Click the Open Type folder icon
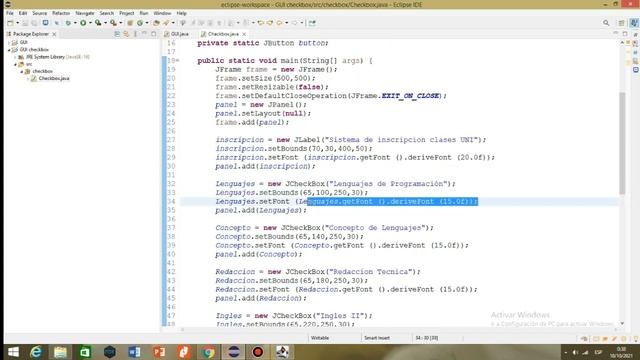Image resolution: width=640 pixels, height=360 pixels. click(156, 23)
